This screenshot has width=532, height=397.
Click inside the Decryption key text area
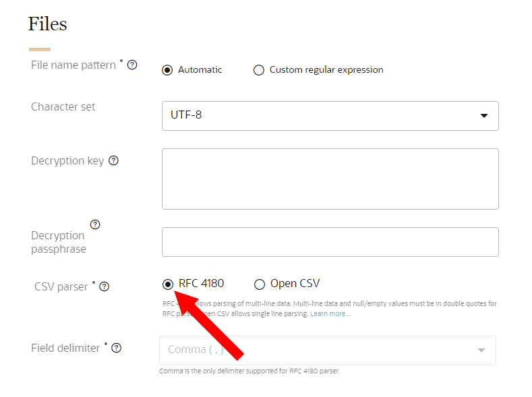[x=330, y=179]
